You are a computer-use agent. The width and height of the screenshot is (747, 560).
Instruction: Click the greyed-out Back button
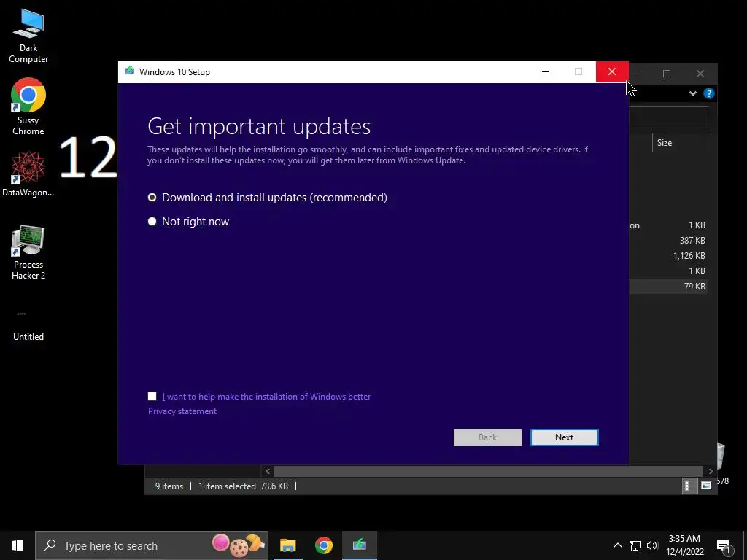(487, 437)
